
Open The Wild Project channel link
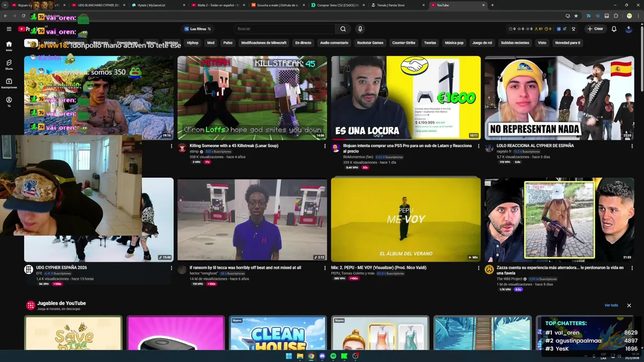(x=510, y=279)
